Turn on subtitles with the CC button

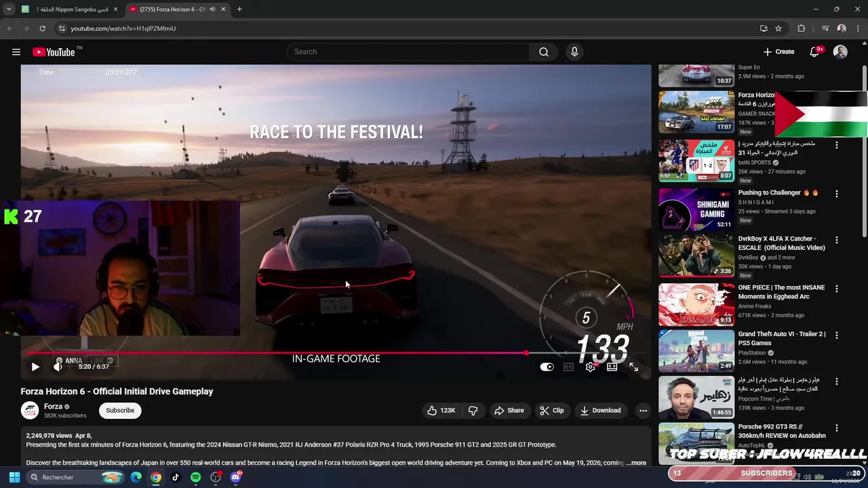point(568,367)
